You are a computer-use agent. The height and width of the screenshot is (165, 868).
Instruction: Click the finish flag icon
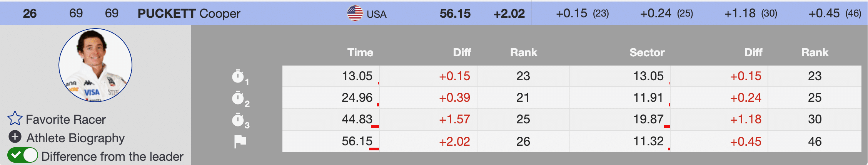240,141
